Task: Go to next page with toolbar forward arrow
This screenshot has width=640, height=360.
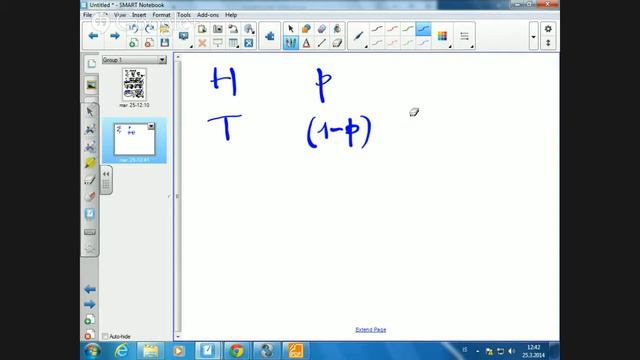Action: pyautogui.click(x=115, y=36)
